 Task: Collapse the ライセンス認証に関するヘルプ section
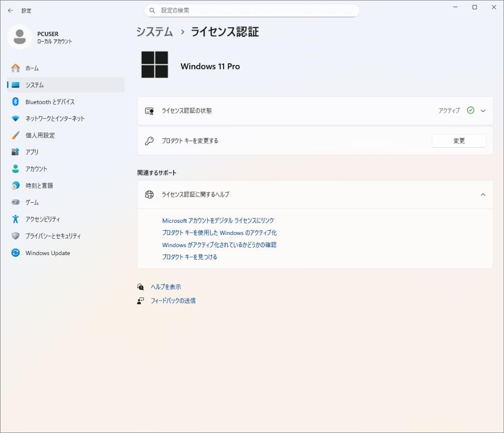pyautogui.click(x=483, y=195)
